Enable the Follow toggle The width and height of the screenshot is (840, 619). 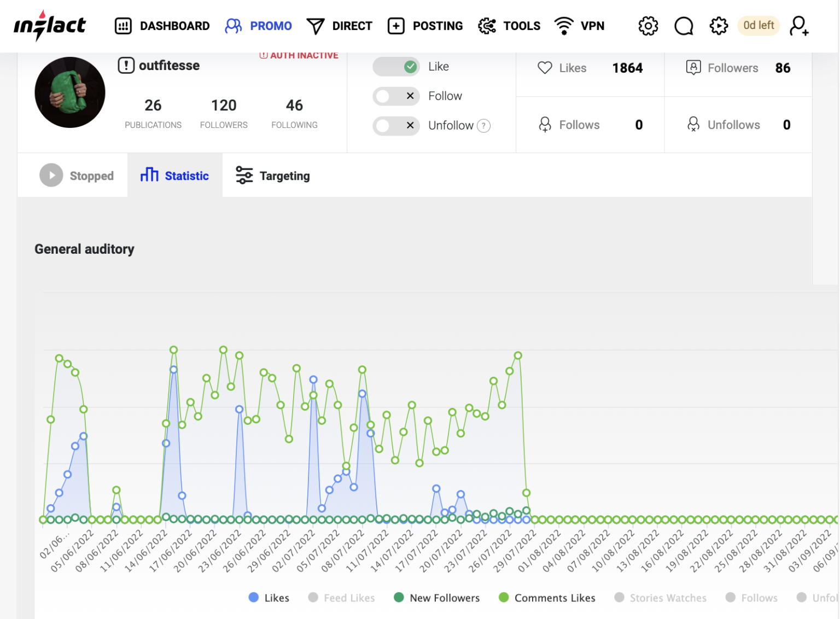pyautogui.click(x=396, y=96)
